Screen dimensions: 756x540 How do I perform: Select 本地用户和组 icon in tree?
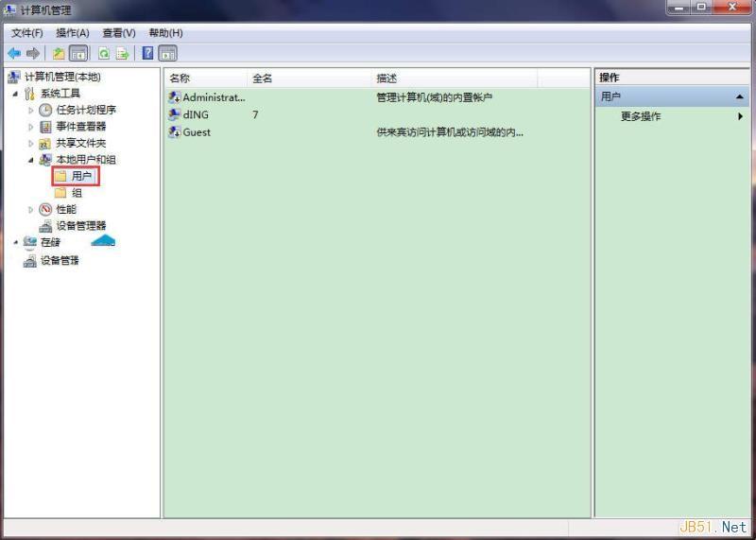(x=45, y=160)
